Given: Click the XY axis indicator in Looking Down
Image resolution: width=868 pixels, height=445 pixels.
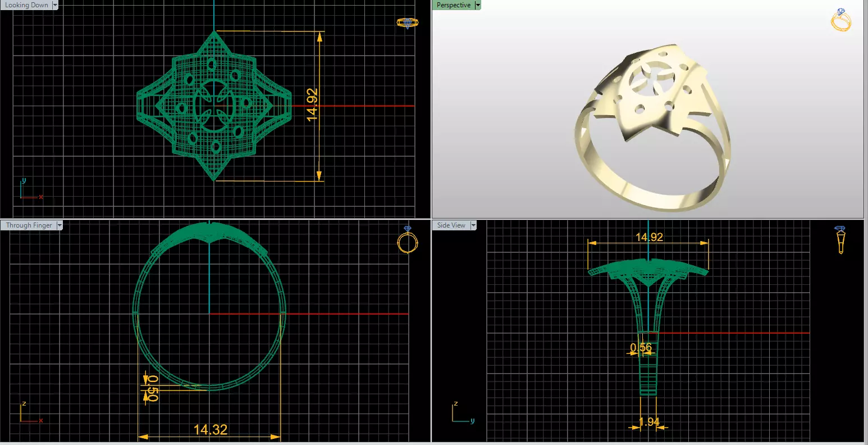Looking at the screenshot, I should pyautogui.click(x=31, y=189).
